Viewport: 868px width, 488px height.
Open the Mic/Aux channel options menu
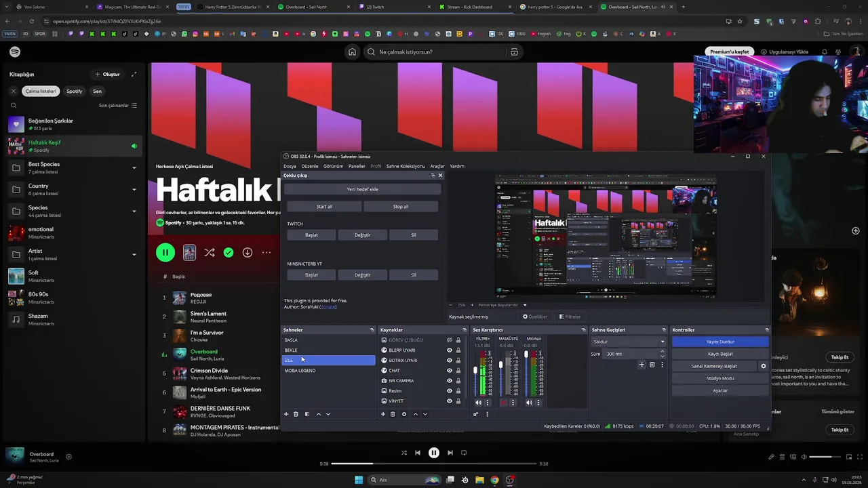538,403
